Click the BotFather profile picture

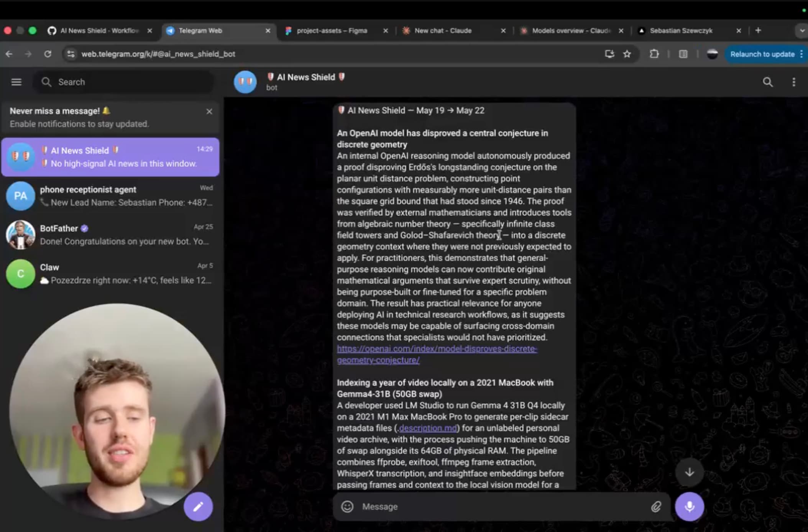(20, 235)
